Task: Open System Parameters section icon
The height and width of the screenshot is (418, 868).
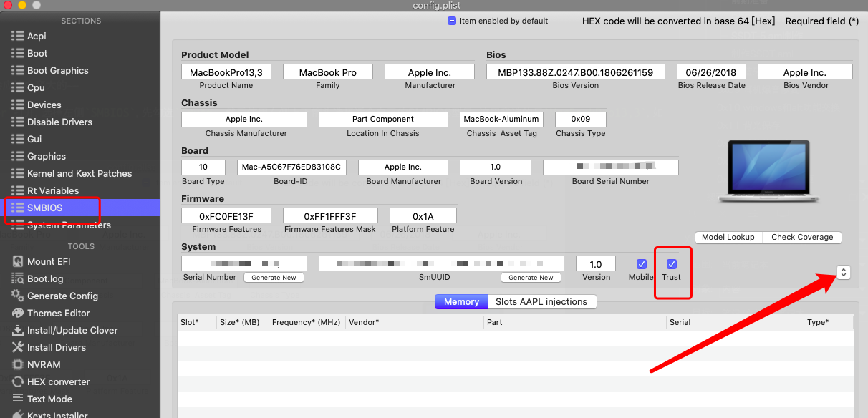Action: 18,225
